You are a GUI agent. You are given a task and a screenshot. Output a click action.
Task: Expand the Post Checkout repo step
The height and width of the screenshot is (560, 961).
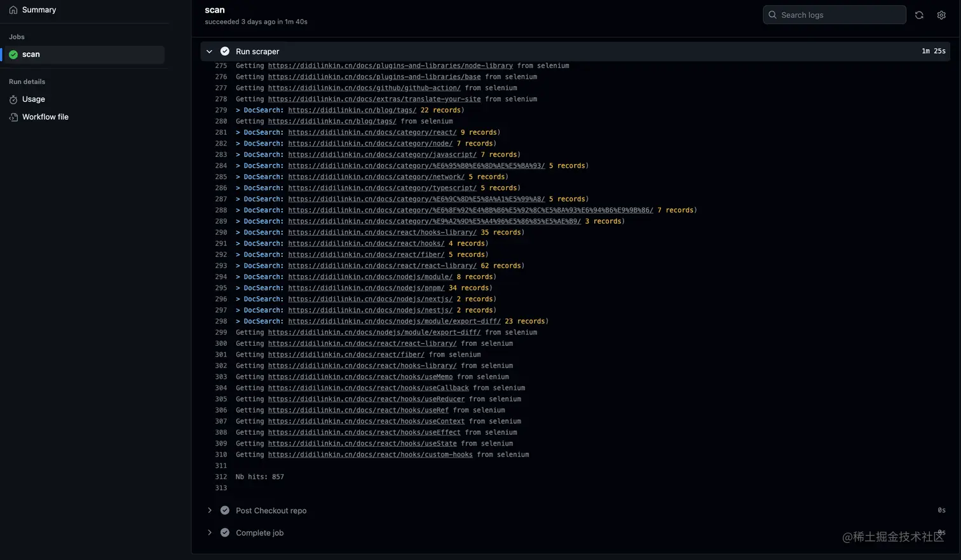click(x=209, y=510)
